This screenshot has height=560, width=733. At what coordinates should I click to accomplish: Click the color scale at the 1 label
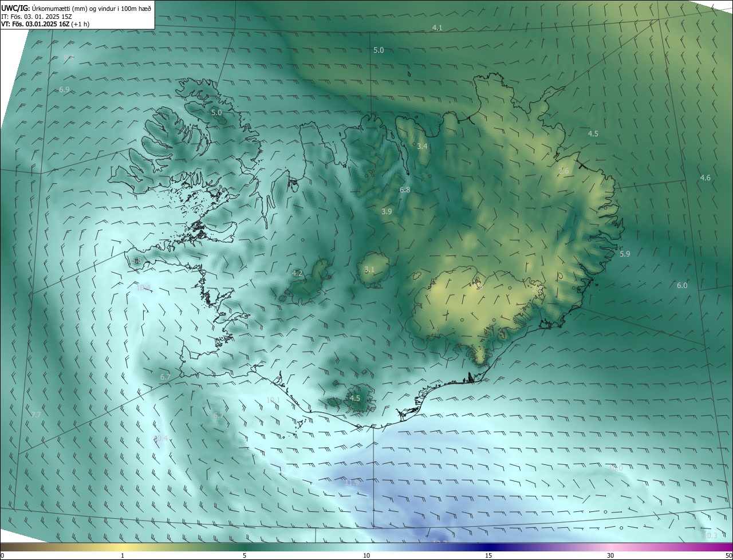[x=123, y=555]
